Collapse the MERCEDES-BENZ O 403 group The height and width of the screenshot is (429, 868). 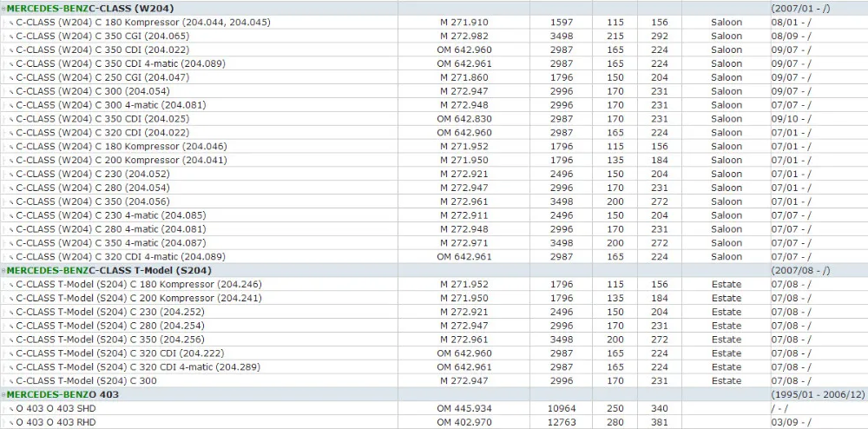click(3, 394)
